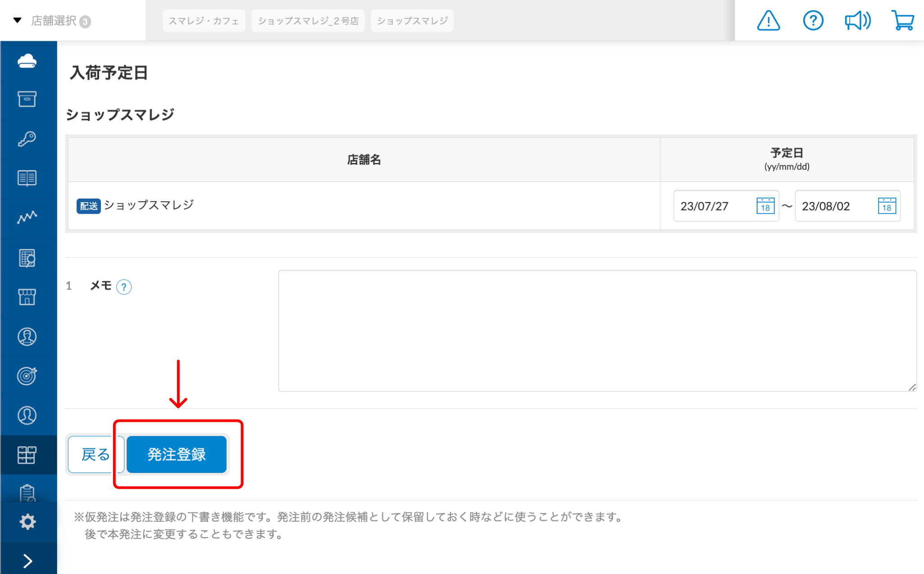
Task: Select the ショップスマレジ store tab
Action: click(x=412, y=21)
